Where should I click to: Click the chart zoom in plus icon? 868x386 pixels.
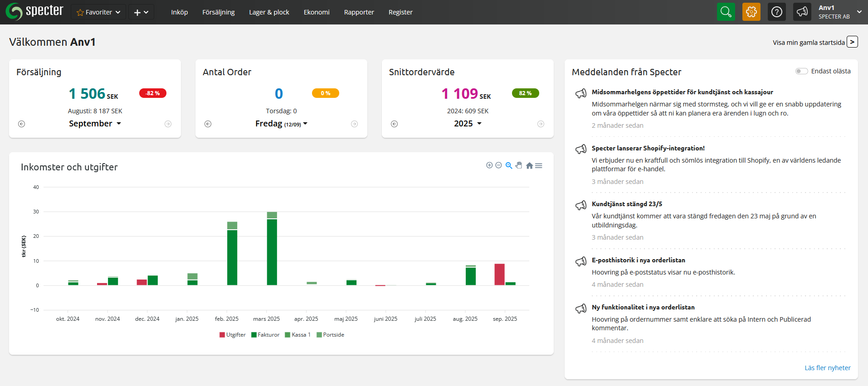click(x=489, y=165)
